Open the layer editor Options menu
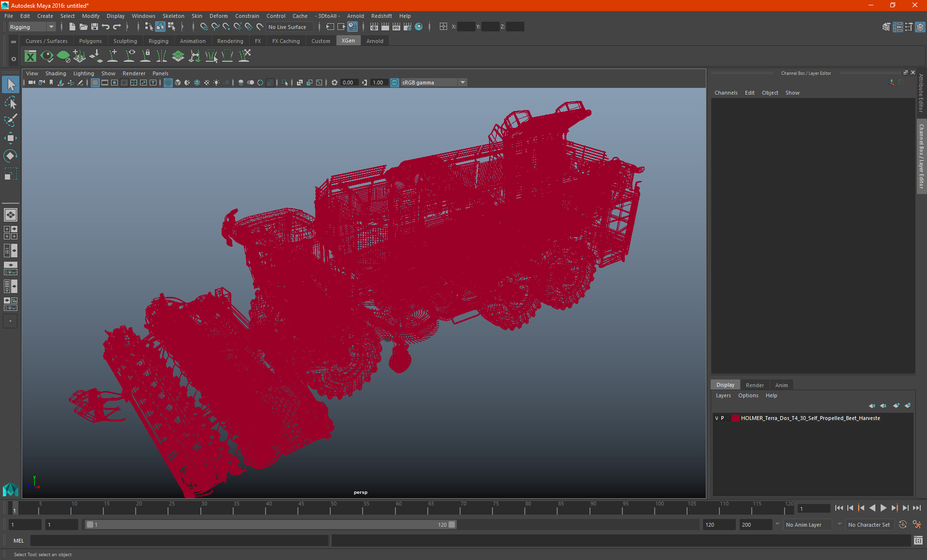The height and width of the screenshot is (560, 927). tap(748, 395)
